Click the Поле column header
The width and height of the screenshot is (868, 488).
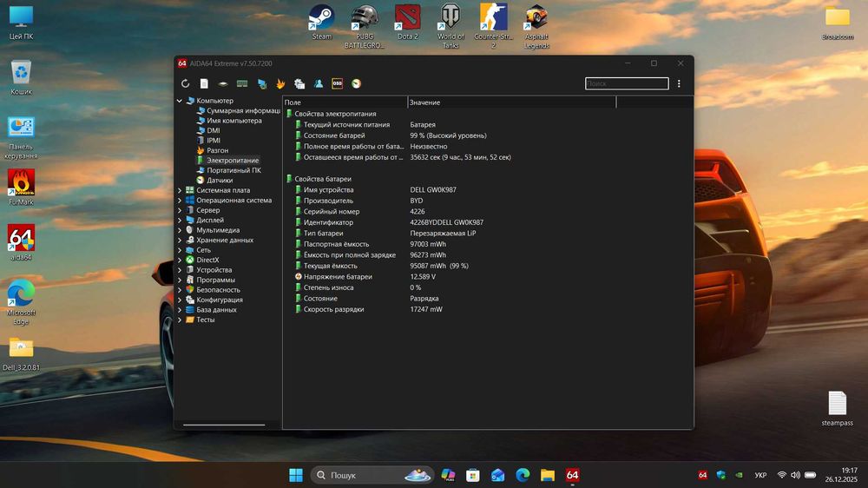coord(345,102)
